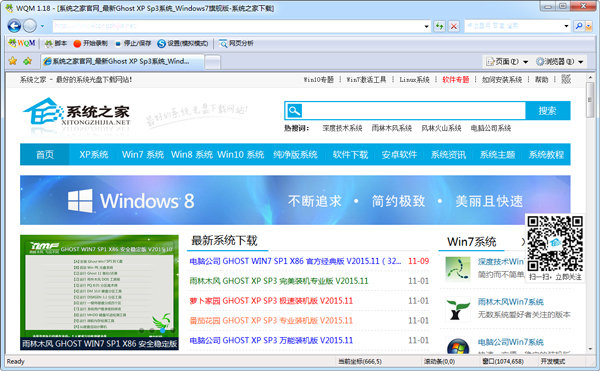Screen dimensions: 600x371
Task: Select the XP系统 navigation item
Action: pos(94,155)
